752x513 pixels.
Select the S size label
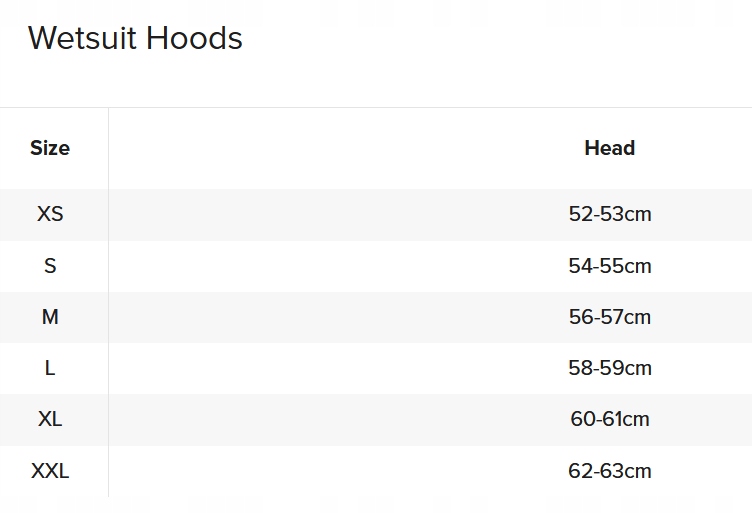(50, 266)
